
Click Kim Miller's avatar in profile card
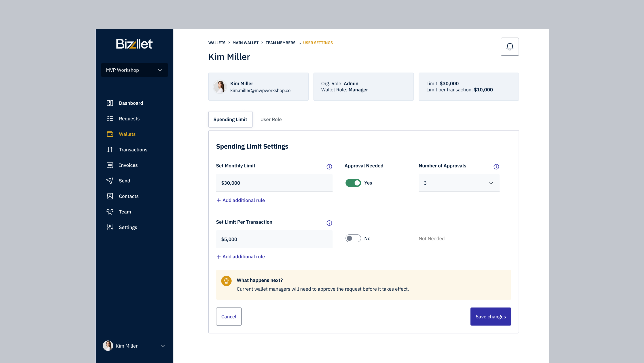[220, 87]
